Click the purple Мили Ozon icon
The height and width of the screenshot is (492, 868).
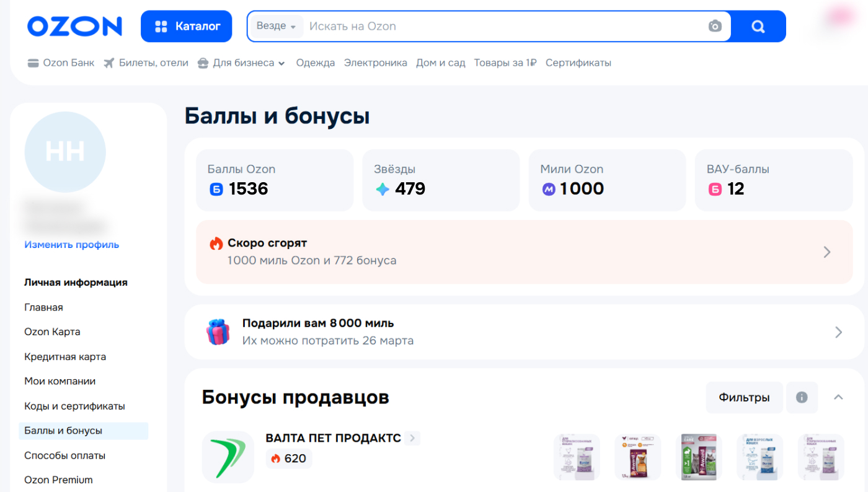pyautogui.click(x=549, y=190)
